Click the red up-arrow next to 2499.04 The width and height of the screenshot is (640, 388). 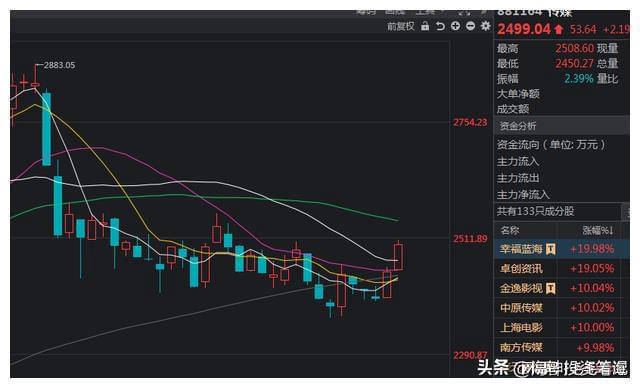(x=559, y=29)
